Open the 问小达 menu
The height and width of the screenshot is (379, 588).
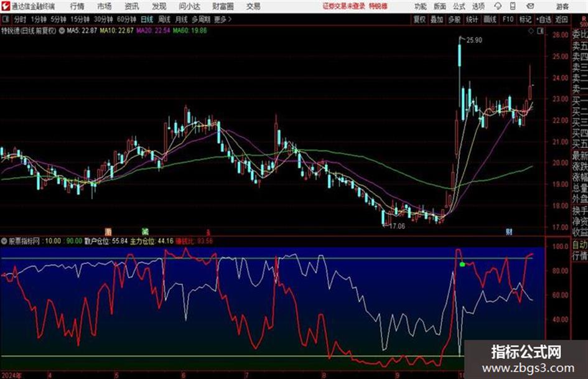click(x=189, y=6)
